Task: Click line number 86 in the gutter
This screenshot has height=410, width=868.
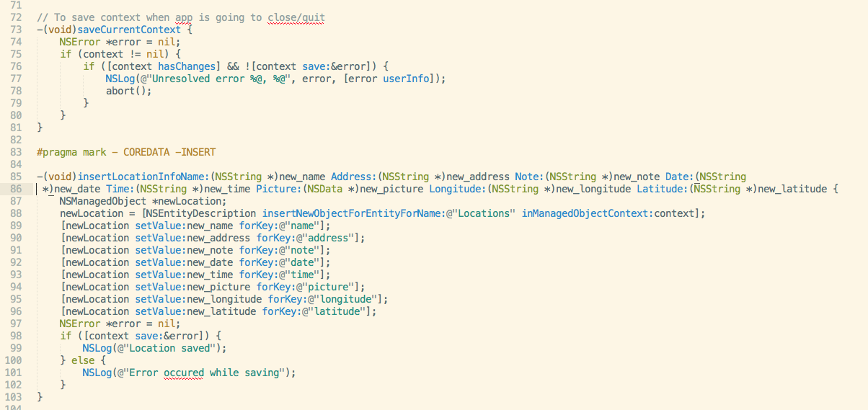Action: (17, 189)
